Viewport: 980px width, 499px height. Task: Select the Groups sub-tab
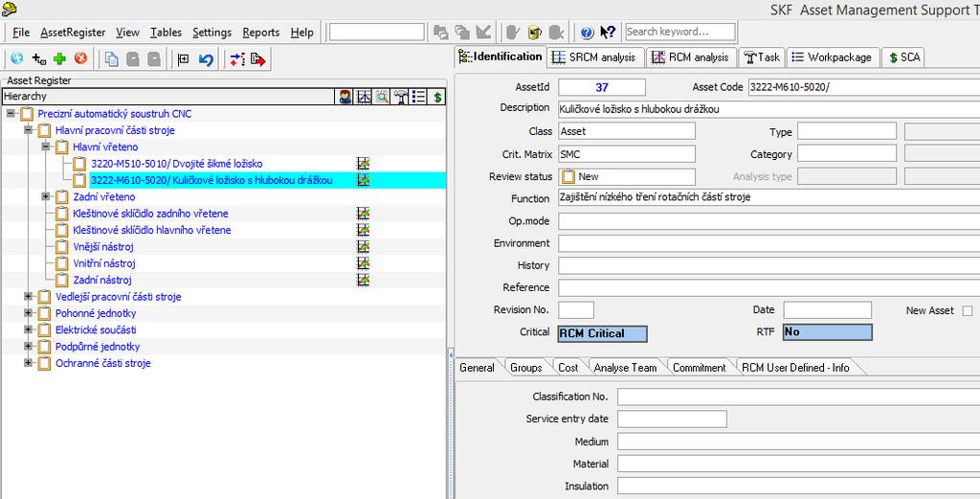tap(526, 368)
